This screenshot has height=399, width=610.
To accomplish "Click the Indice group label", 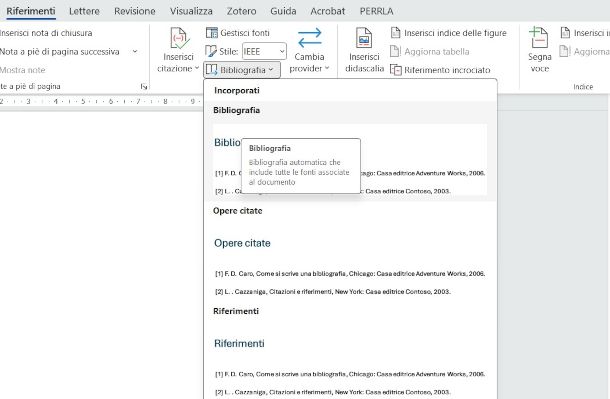I will point(583,87).
